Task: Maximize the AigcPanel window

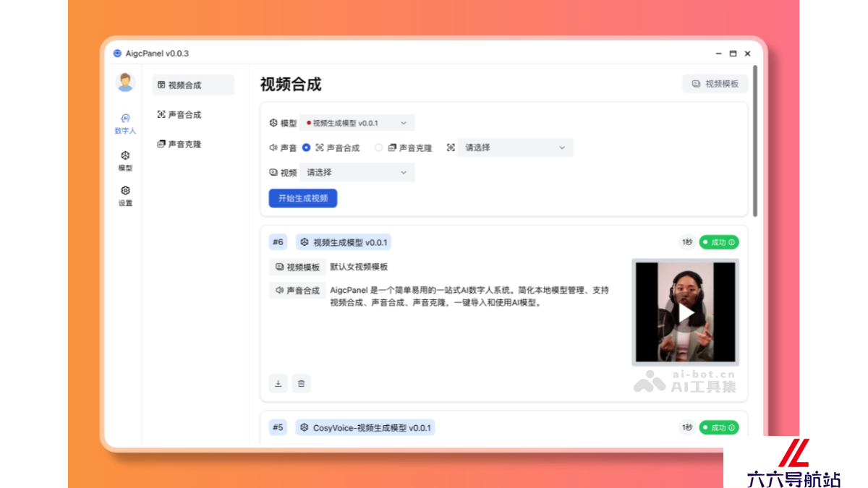Action: [733, 53]
